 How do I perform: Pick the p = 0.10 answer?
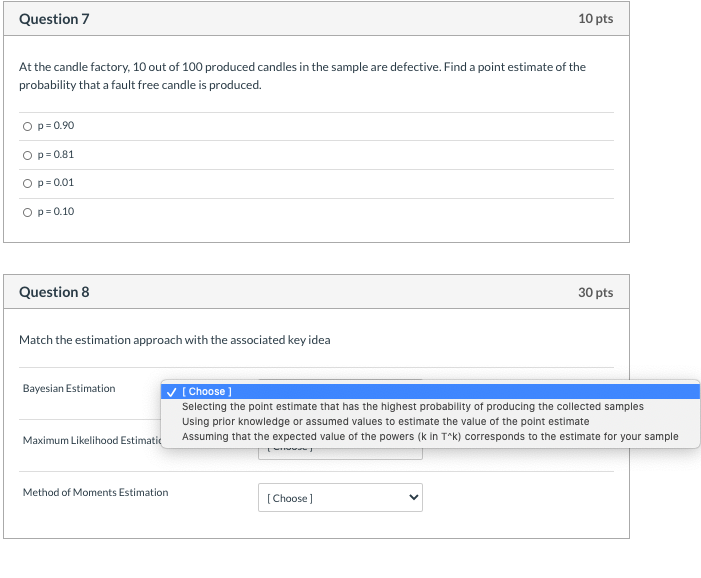click(27, 212)
